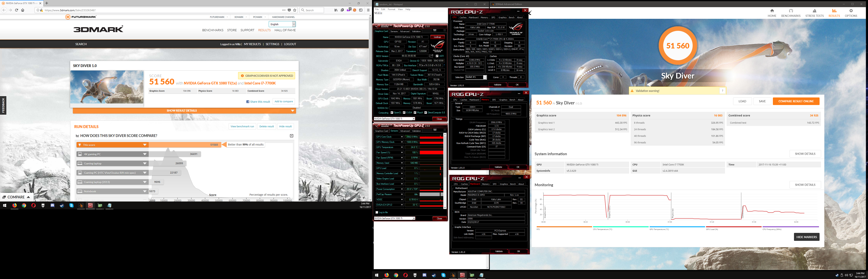Switch to GPU-Z Validation tab on Graphics Card window

[x=417, y=31]
